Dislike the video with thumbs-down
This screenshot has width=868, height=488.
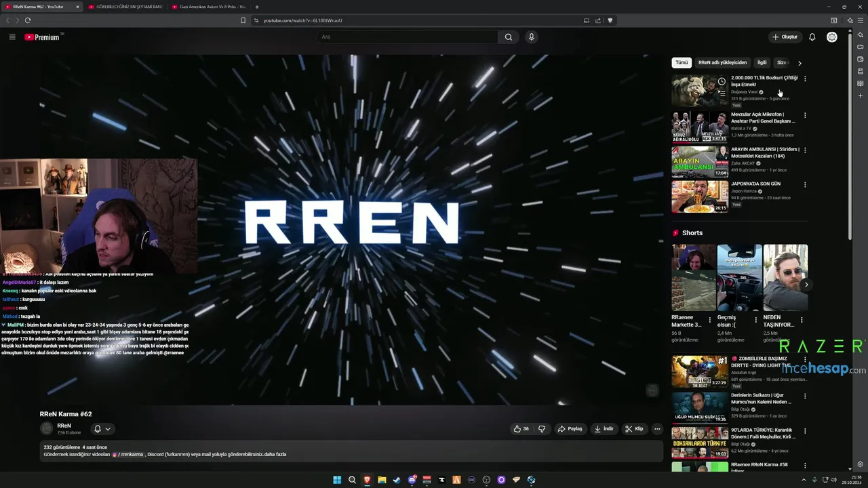point(542,429)
